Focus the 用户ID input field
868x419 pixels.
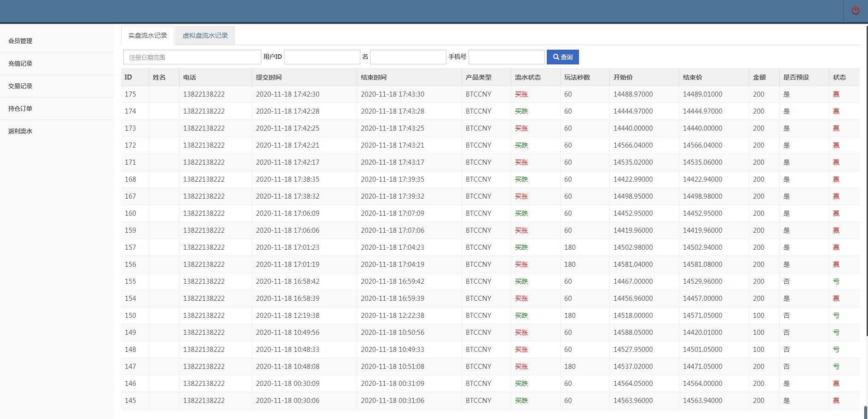point(322,57)
